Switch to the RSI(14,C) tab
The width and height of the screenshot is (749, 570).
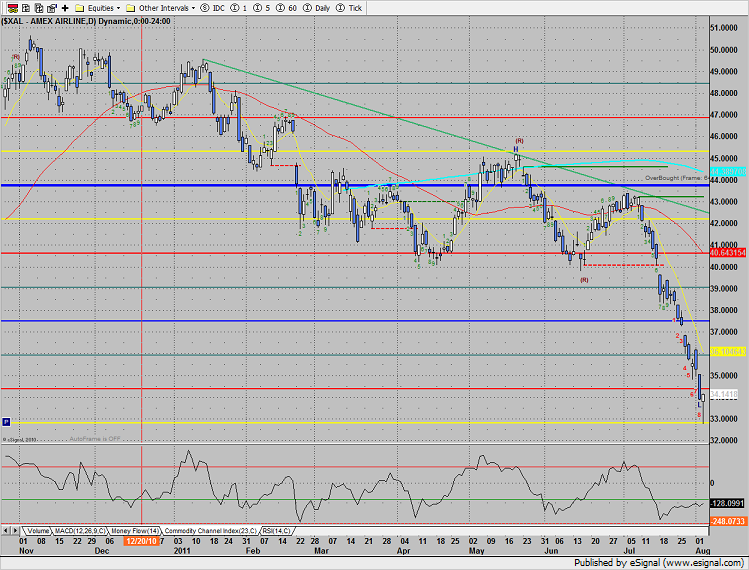[x=276, y=531]
